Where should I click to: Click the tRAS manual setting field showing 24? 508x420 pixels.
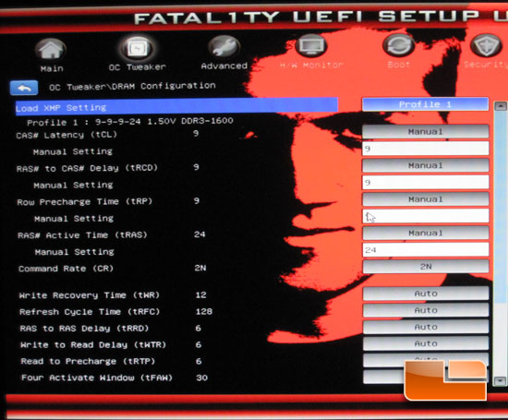click(426, 249)
